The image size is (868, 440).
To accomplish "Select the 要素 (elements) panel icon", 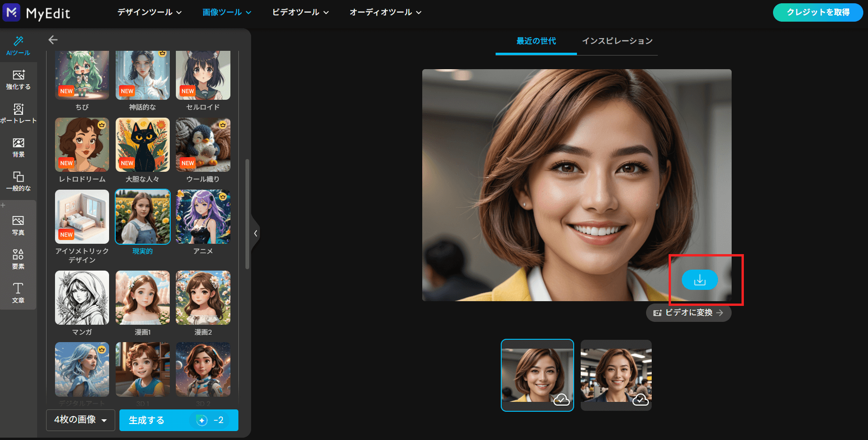I will [18, 258].
